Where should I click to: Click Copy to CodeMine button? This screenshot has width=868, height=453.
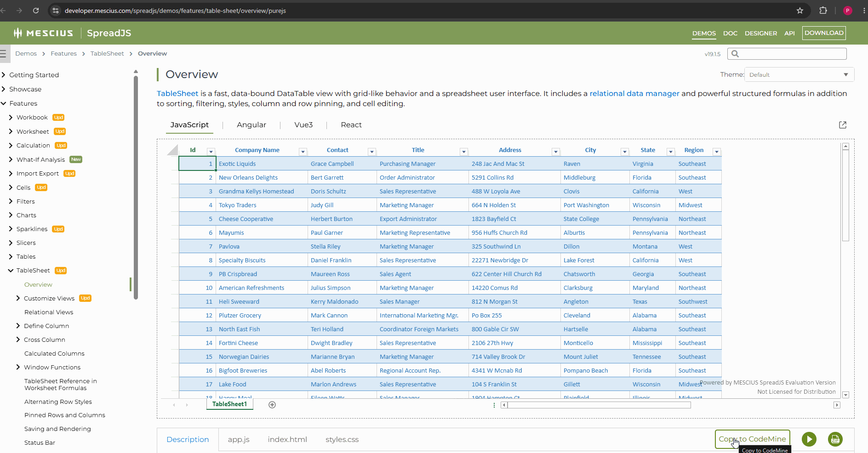point(752,439)
